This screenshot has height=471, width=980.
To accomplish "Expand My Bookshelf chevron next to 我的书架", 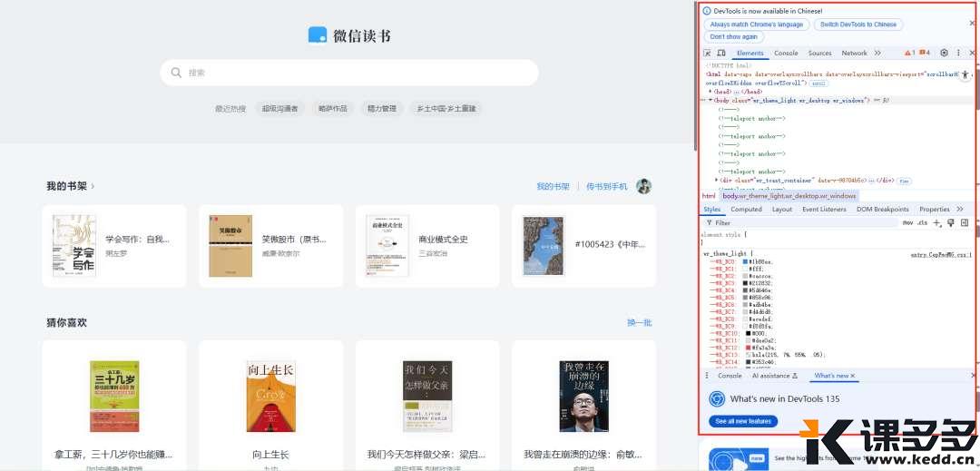I will (x=93, y=186).
